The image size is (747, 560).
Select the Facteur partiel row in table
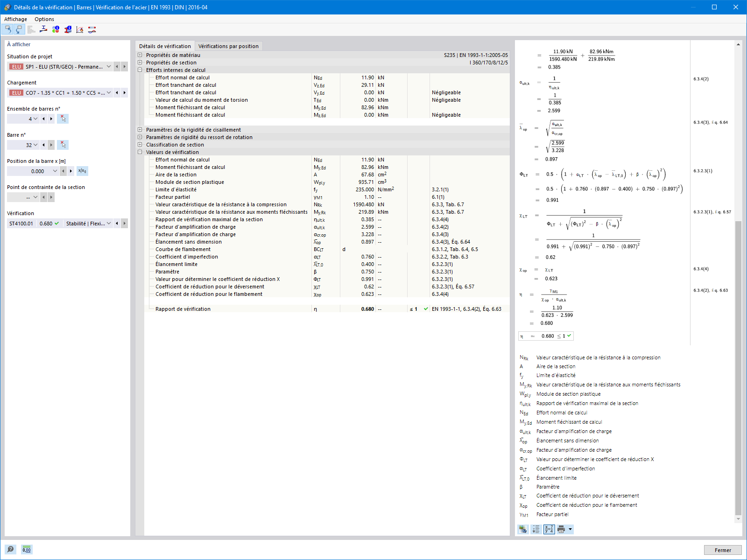coord(327,197)
